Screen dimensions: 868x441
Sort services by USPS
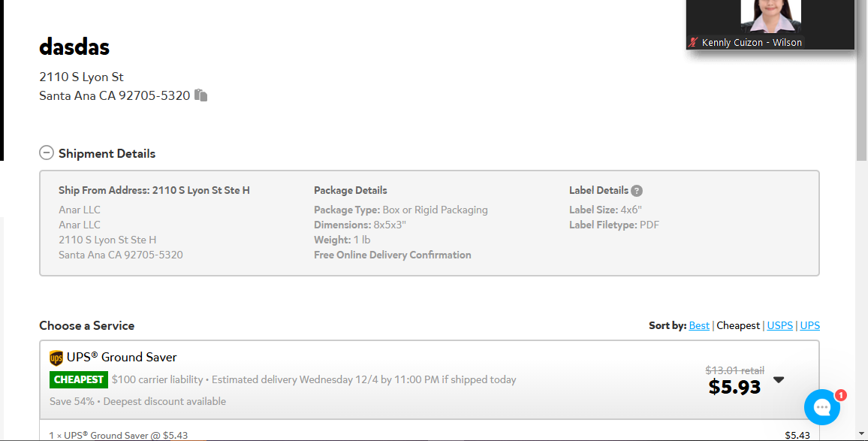click(779, 325)
